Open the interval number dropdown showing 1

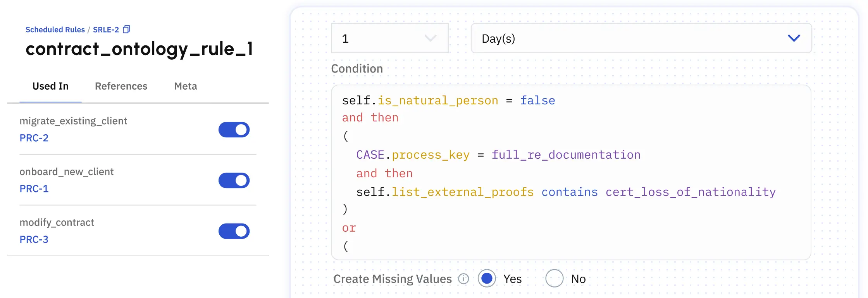(x=390, y=38)
